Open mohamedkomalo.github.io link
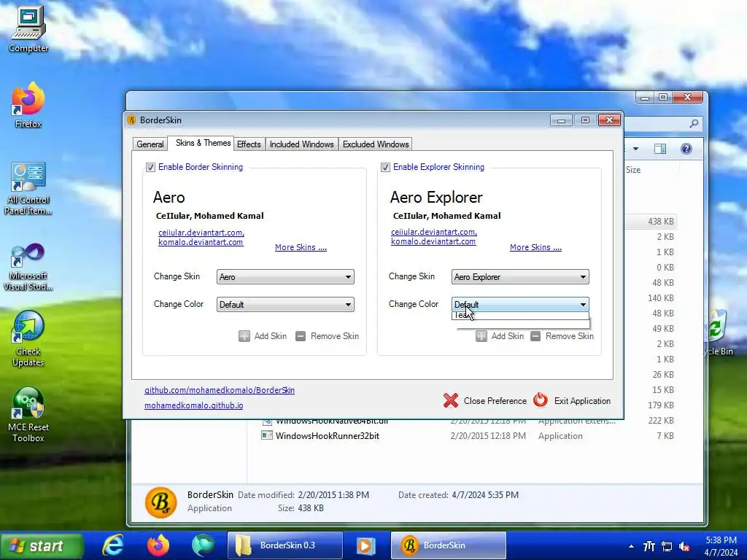 click(x=193, y=405)
